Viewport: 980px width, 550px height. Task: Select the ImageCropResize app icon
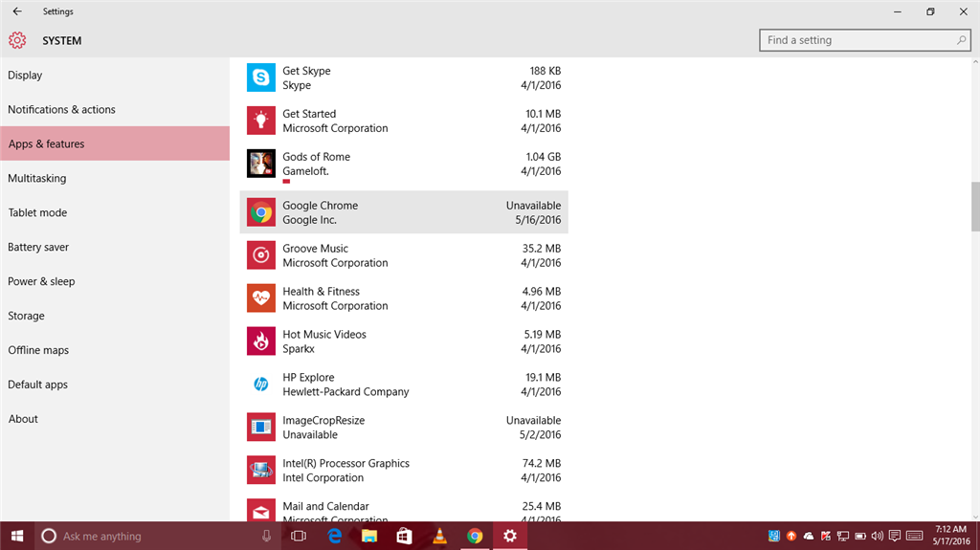tap(260, 428)
